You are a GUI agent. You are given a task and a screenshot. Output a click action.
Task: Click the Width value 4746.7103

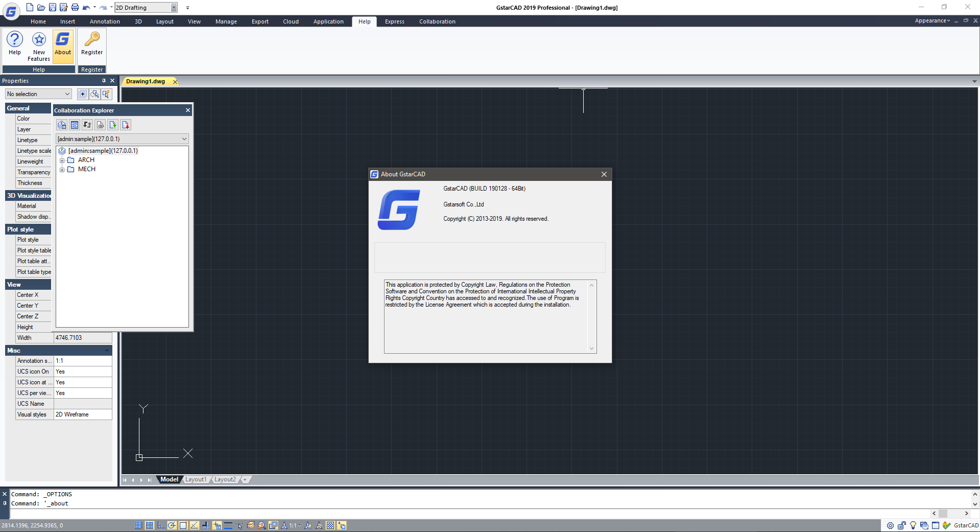point(83,338)
